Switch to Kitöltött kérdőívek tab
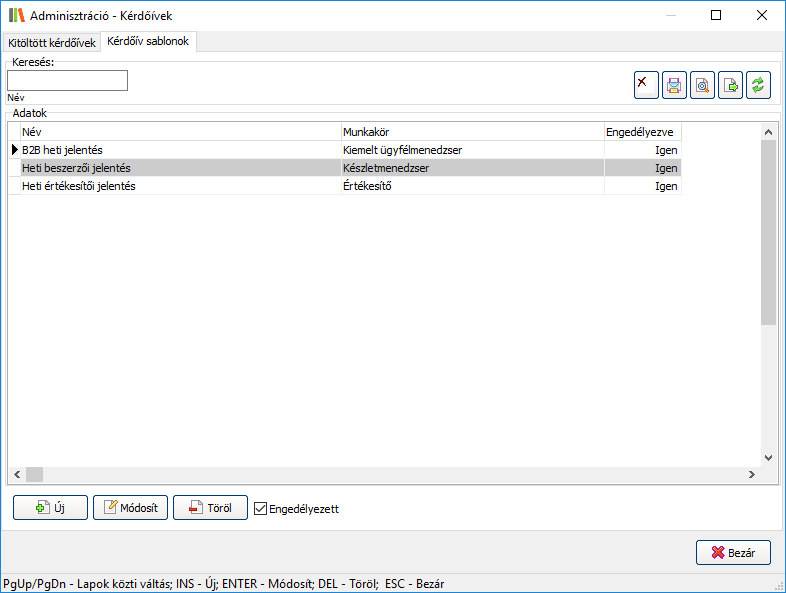This screenshot has width=786, height=593. [51, 43]
